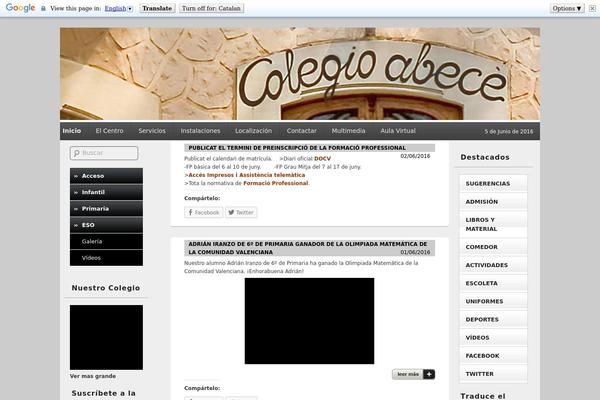Screen dimensions: 600x400
Task: Open the Instalaciones menu item
Action: coord(200,131)
